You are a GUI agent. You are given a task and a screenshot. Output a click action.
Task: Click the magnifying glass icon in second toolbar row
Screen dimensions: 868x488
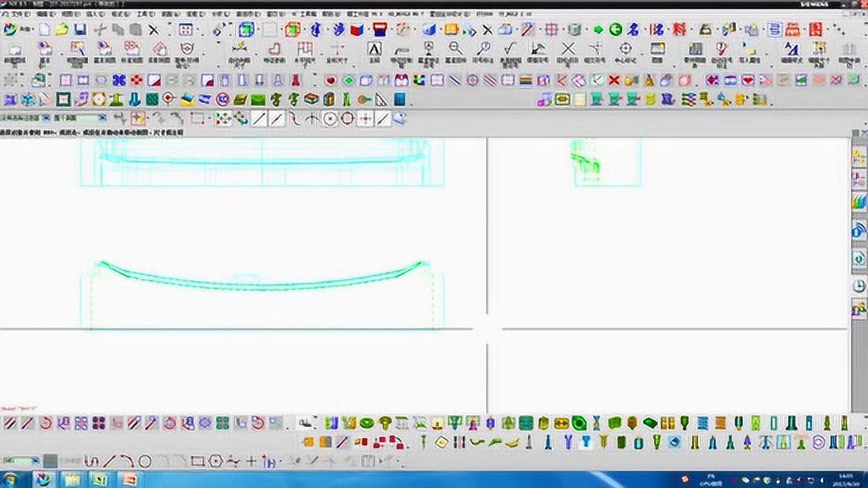[x=456, y=48]
